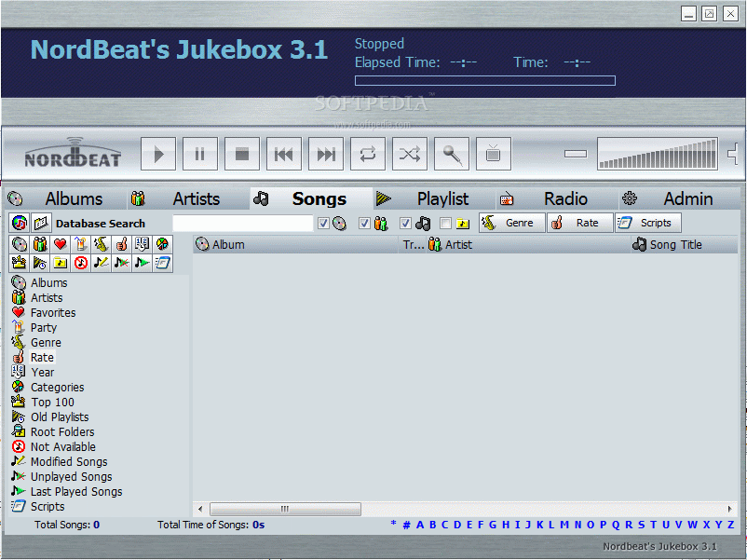The height and width of the screenshot is (560, 747).
Task: Click the people artists icon in the grid
Action: (40, 244)
